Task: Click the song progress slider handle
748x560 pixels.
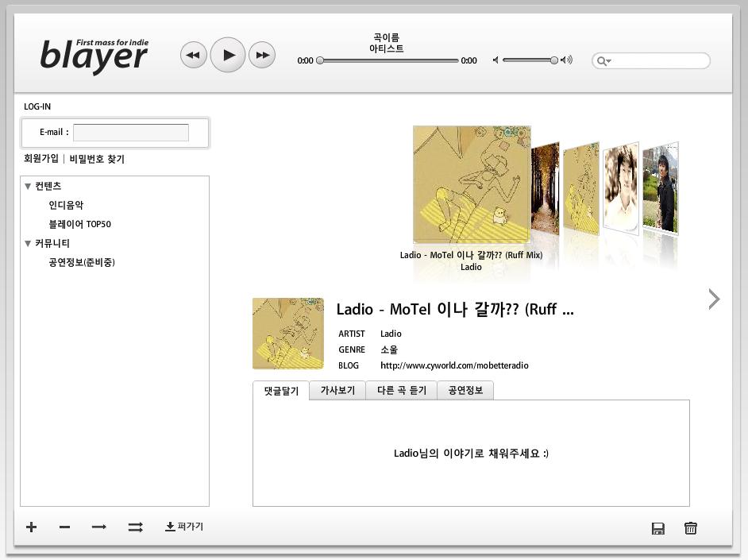Action: 320,60
